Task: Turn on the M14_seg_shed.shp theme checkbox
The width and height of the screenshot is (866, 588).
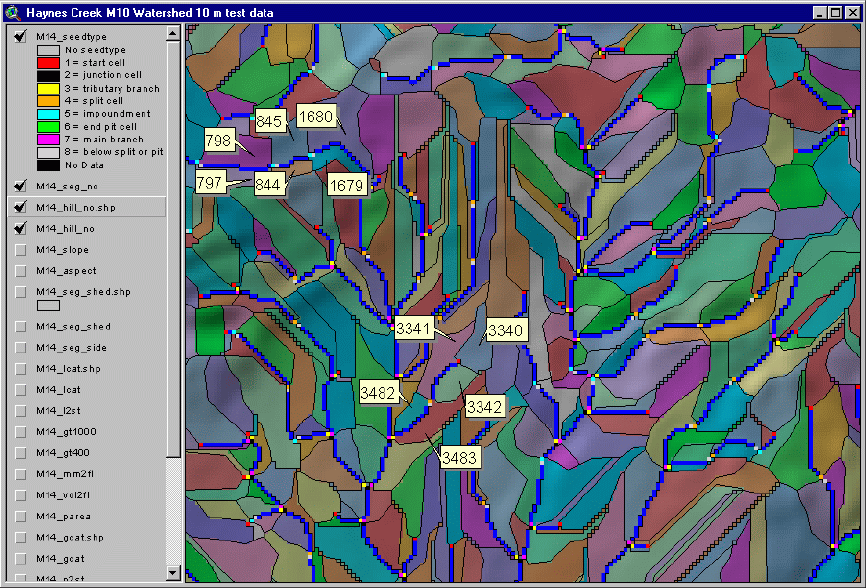Action: [x=20, y=292]
